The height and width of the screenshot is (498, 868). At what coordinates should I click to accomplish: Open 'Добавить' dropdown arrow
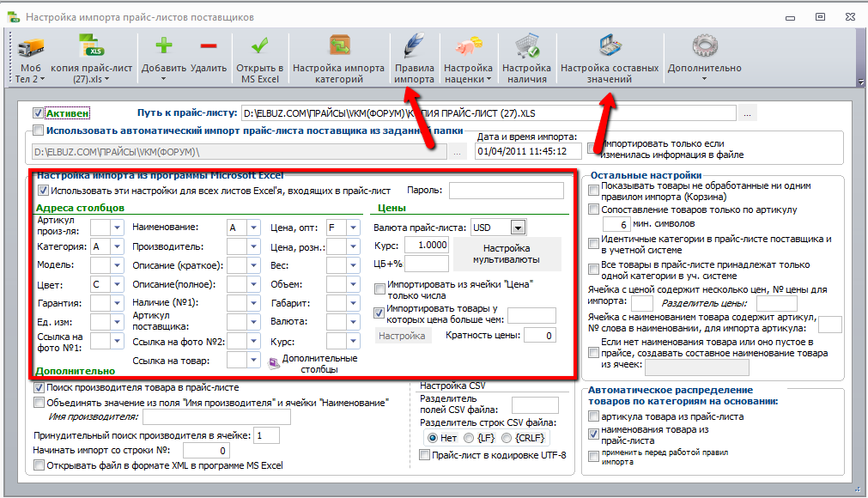click(x=163, y=80)
